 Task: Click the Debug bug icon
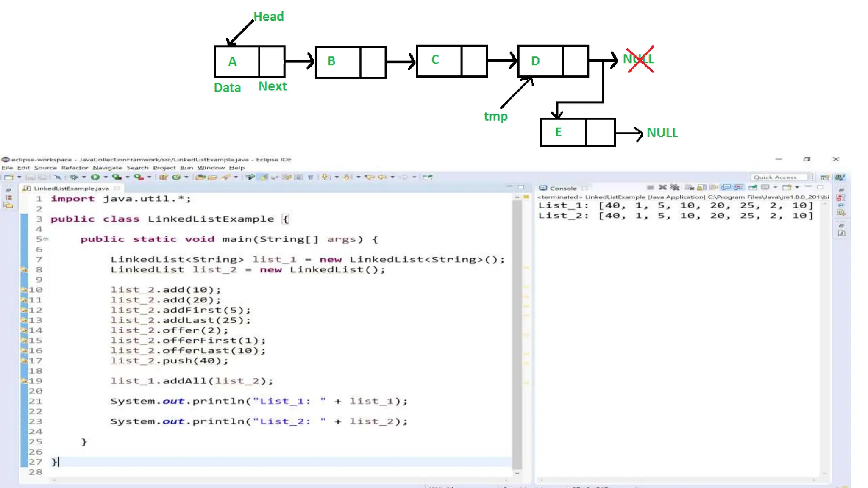coord(74,177)
